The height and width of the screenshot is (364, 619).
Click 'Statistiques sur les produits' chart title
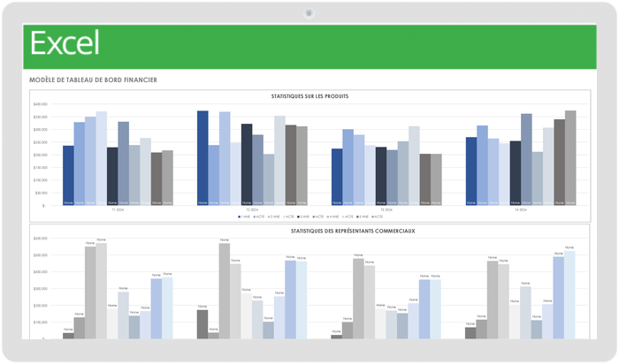coord(309,95)
